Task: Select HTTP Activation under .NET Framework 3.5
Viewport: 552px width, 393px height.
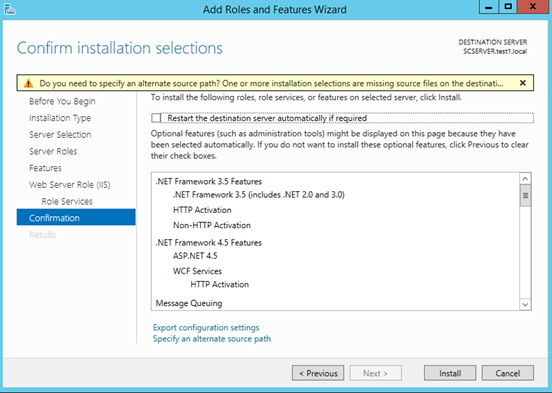Action: click(202, 210)
